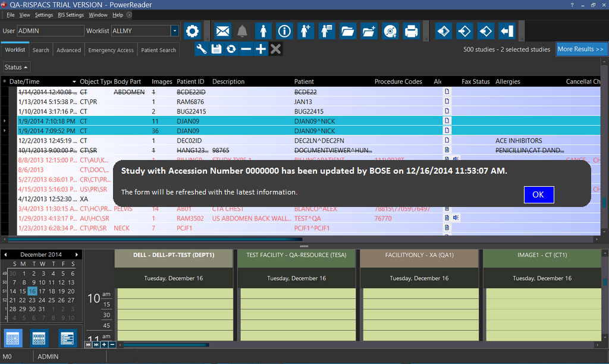Screen dimensions: 609x364
Task: Click the CD/disc burn icon
Action: pyautogui.click(x=390, y=31)
